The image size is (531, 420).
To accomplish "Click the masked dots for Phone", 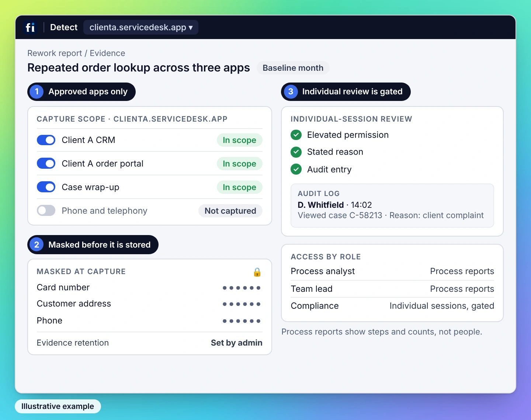I will (242, 321).
